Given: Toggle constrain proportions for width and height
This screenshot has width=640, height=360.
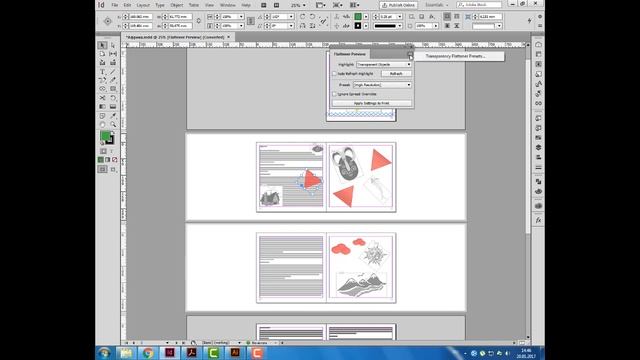Looking at the screenshot, I should [198, 21].
